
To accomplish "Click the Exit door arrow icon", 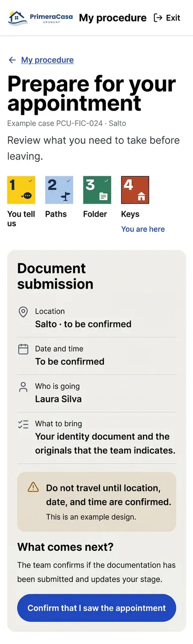I will (158, 18).
